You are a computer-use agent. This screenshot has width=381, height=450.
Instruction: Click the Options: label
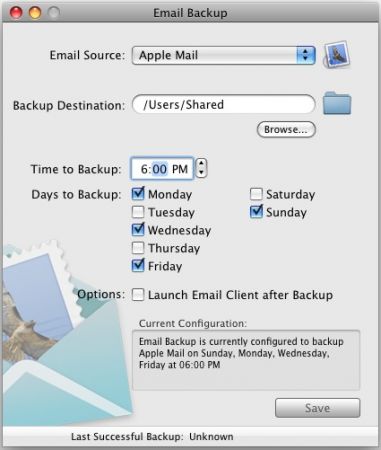(101, 294)
